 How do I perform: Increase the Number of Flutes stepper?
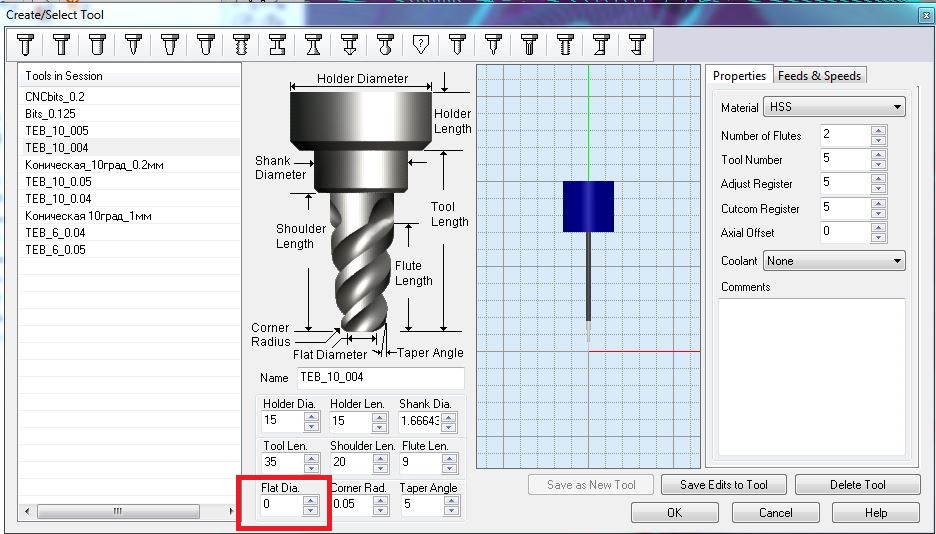tap(877, 130)
